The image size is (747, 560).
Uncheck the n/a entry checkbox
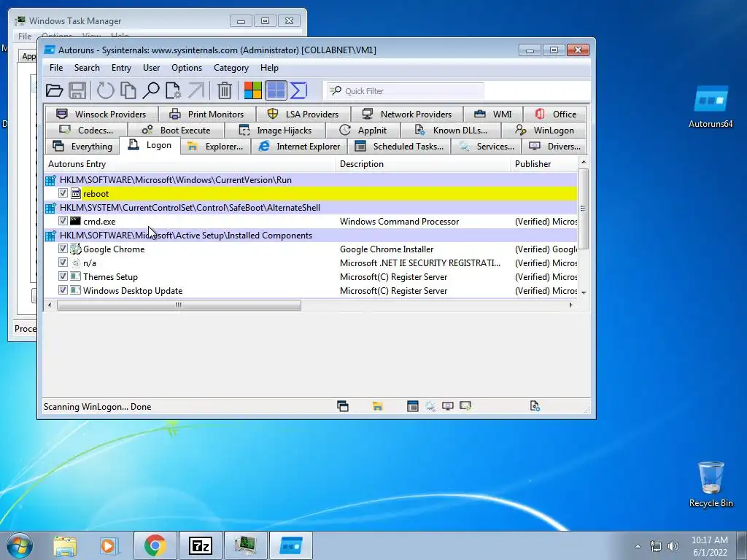(x=63, y=262)
